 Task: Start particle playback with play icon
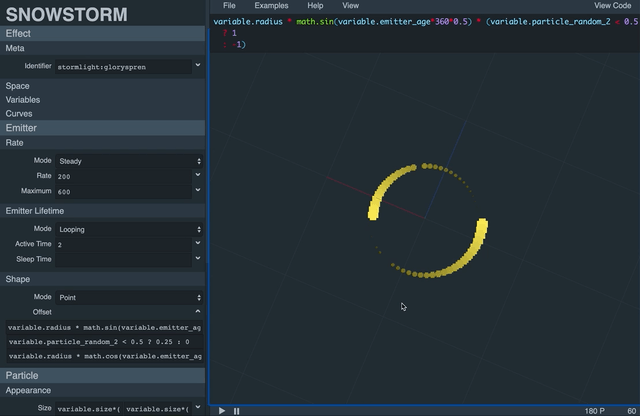[x=222, y=411]
